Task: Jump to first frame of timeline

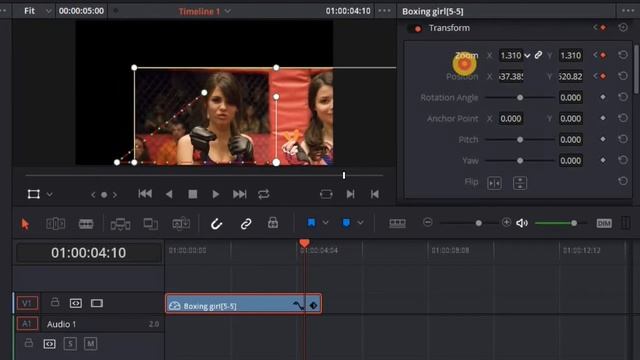Action: (x=145, y=194)
